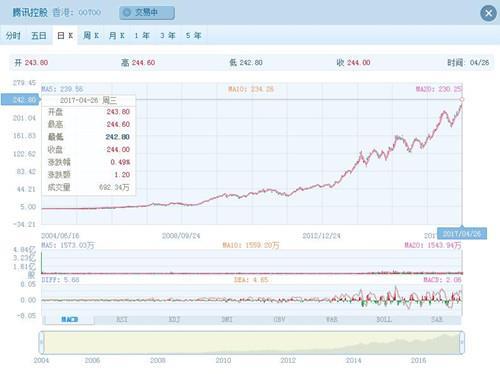Grab the left handle of range slider
Viewport: 500px width, 374px height.
(42, 342)
